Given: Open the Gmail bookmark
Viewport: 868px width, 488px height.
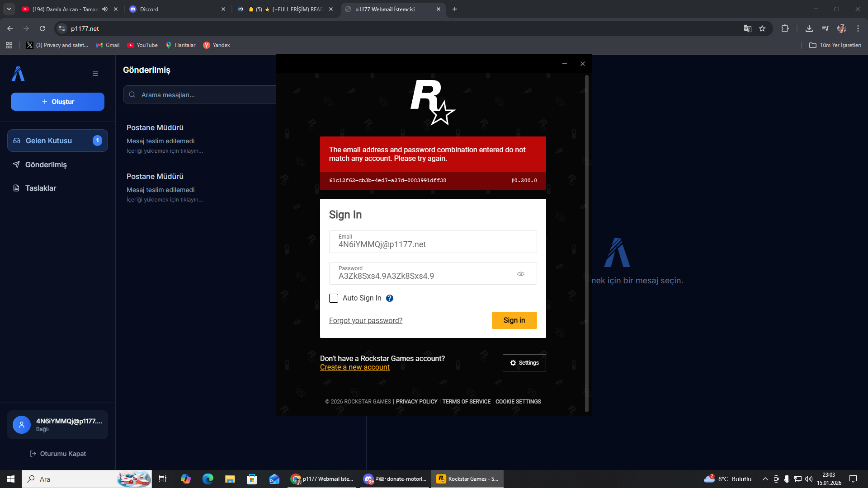Looking at the screenshot, I should click(x=108, y=45).
